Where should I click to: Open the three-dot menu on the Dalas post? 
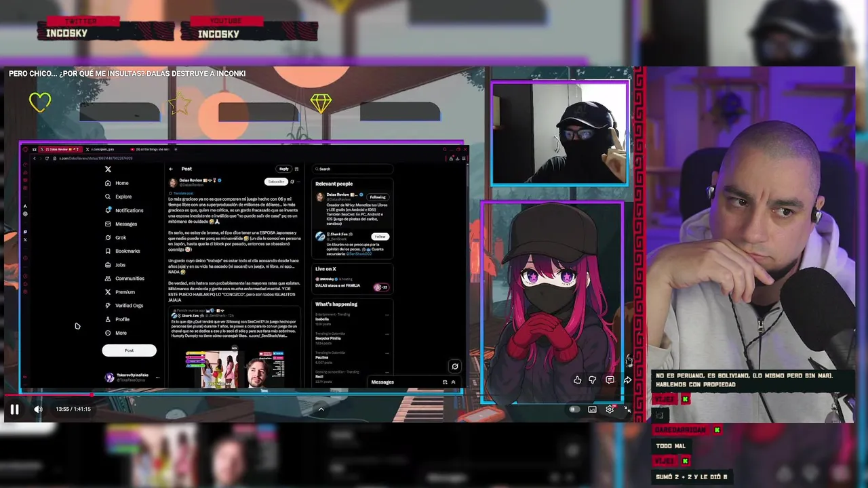pyautogui.click(x=298, y=182)
